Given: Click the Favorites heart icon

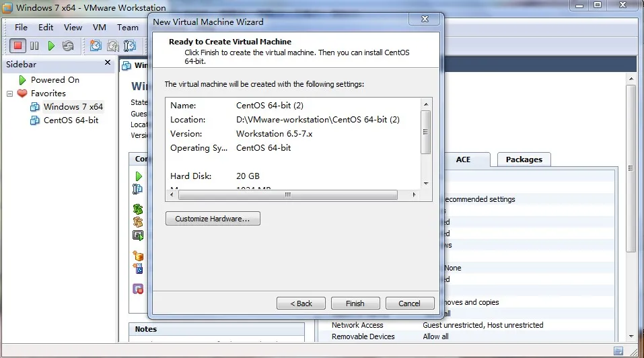Looking at the screenshot, I should (x=22, y=93).
